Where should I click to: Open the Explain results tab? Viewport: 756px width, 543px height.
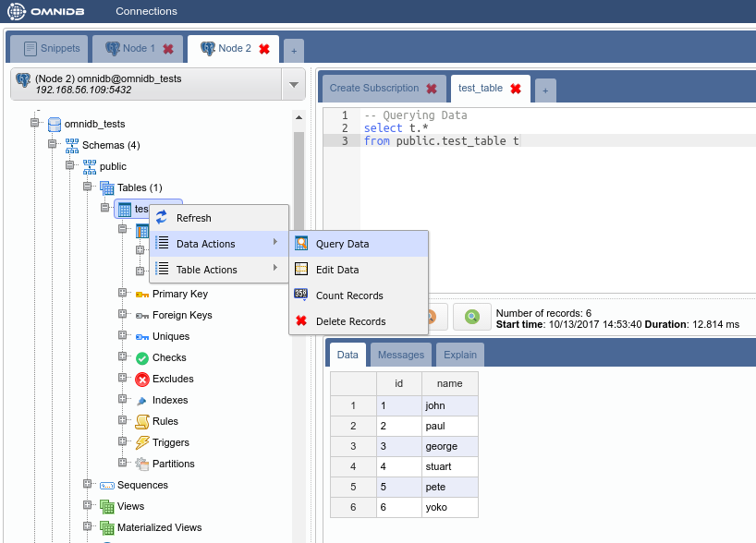click(459, 355)
